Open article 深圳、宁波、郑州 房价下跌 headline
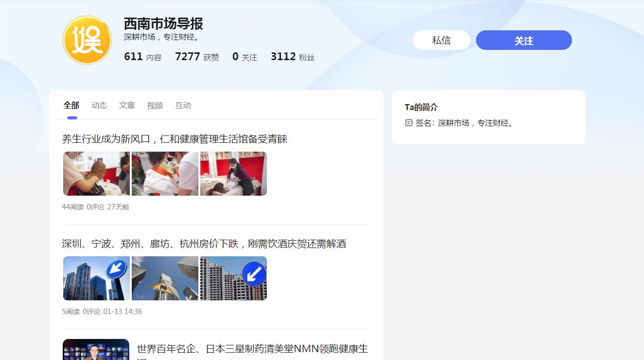Image resolution: width=644 pixels, height=360 pixels. (204, 244)
